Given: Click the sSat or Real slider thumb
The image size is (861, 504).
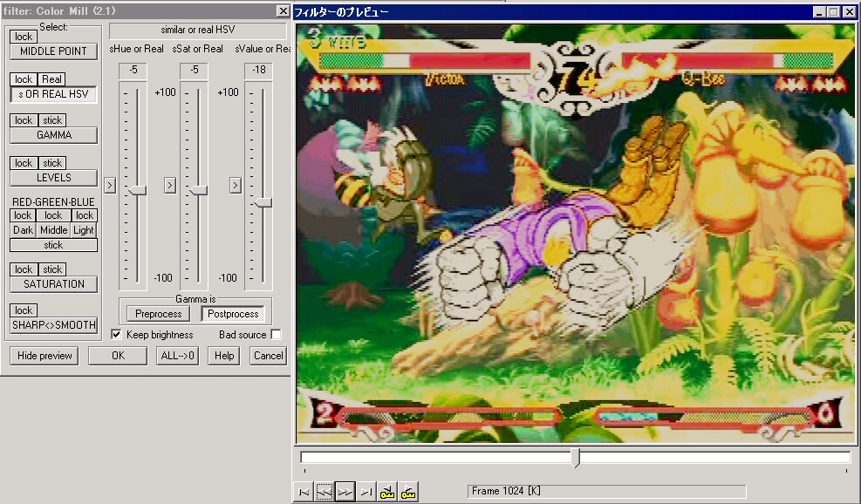Looking at the screenshot, I should [x=198, y=190].
